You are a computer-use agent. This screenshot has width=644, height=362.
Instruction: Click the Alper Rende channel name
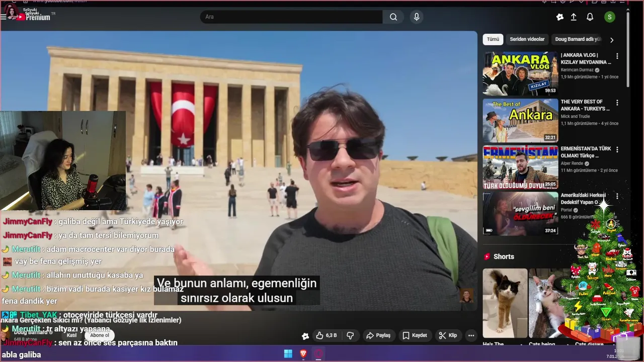572,163
